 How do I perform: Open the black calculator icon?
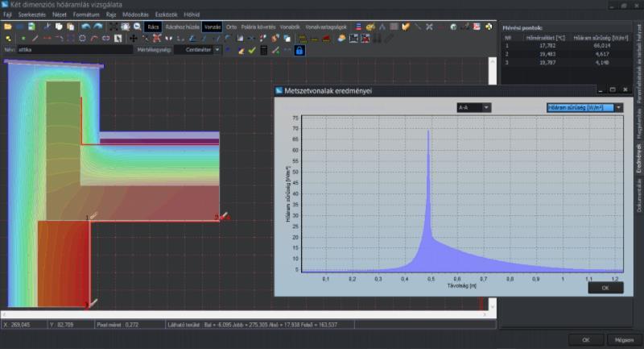[264, 51]
